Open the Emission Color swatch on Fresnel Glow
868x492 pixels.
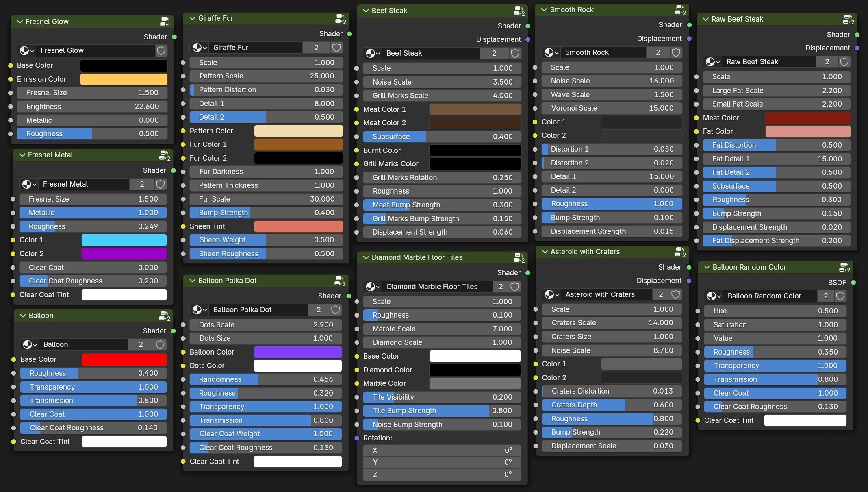[x=124, y=79]
